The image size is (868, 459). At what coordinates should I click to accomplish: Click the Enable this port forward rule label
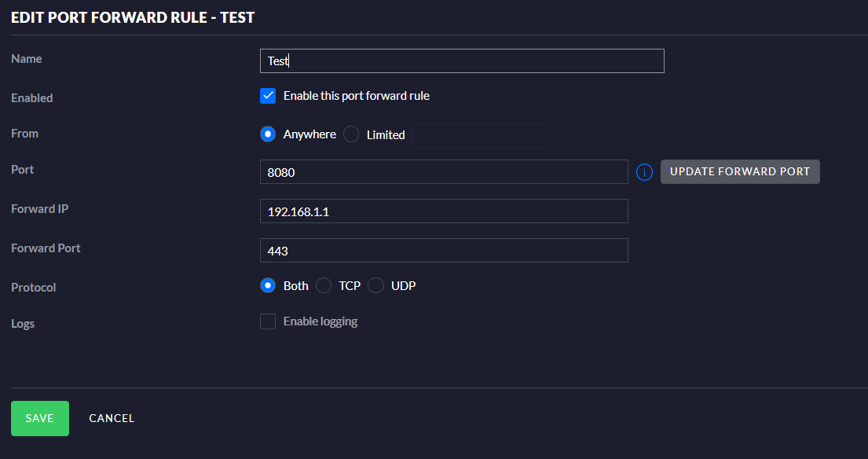(x=357, y=96)
